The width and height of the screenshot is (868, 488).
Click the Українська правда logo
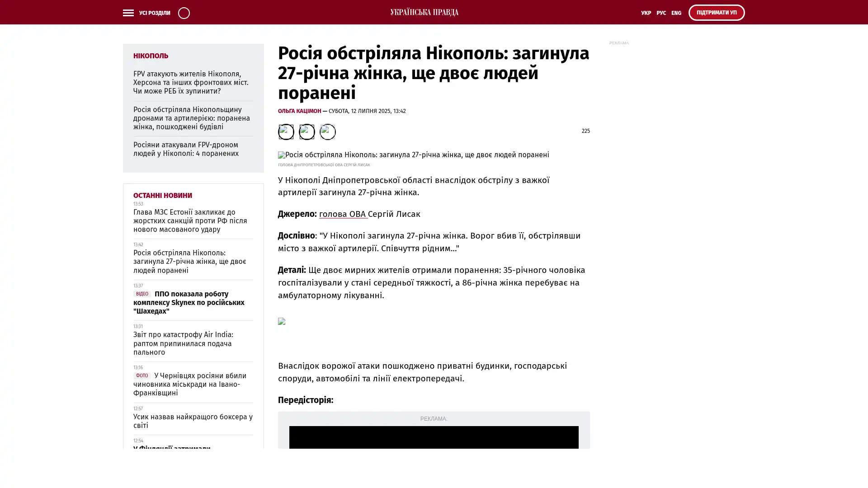tap(424, 13)
